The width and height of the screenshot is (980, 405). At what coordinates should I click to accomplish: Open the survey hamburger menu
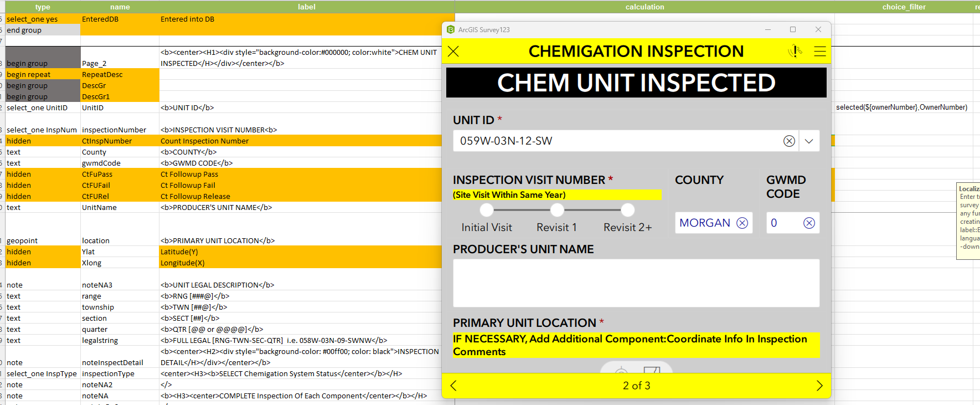pyautogui.click(x=820, y=52)
